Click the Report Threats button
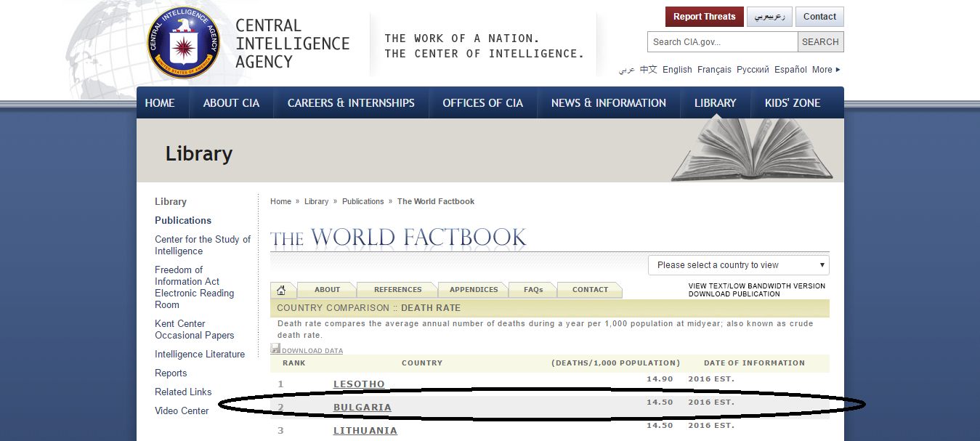 (x=704, y=17)
